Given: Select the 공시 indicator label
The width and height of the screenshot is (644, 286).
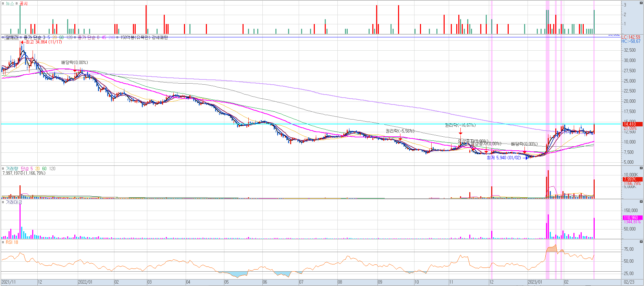Looking at the screenshot, I should point(23,3).
